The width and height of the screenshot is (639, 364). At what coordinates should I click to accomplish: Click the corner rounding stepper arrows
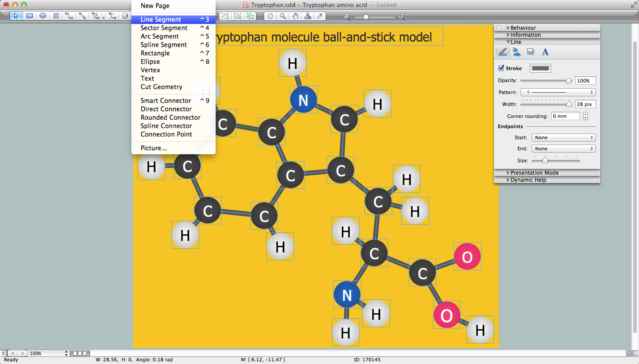tap(585, 116)
